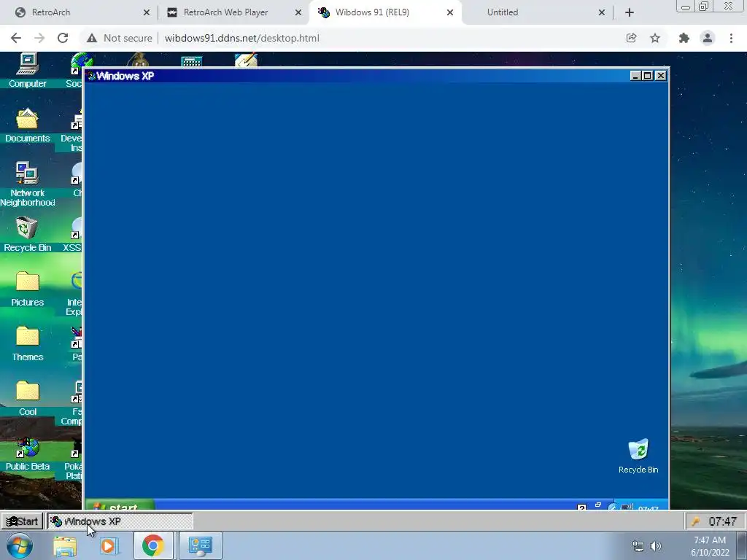Launch Windows Media Player from taskbar

point(109,545)
